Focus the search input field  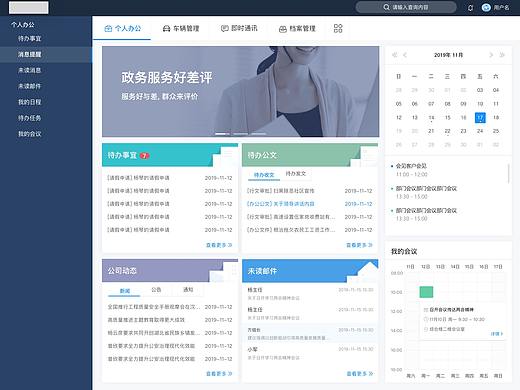click(406, 7)
